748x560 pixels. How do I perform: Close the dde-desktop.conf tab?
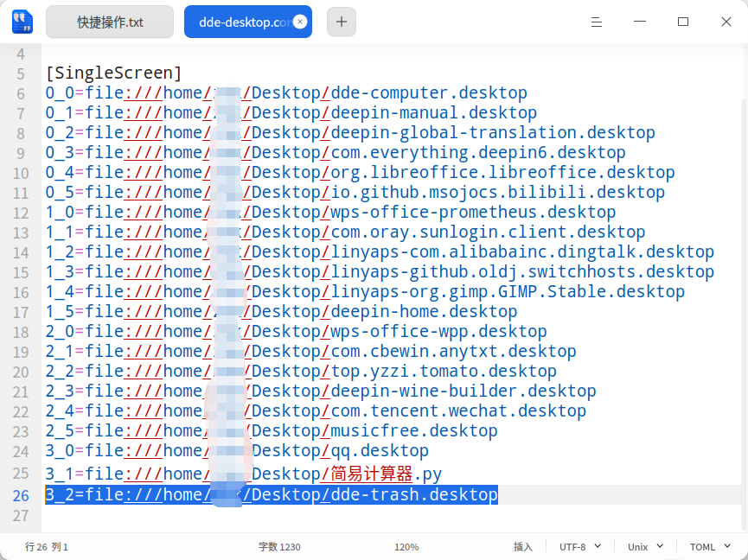pyautogui.click(x=300, y=22)
